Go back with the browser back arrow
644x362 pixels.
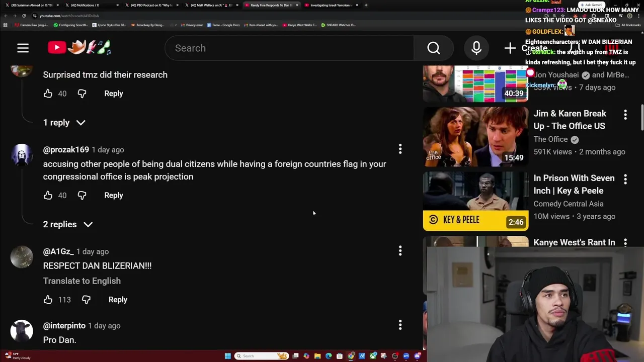coord(6,16)
